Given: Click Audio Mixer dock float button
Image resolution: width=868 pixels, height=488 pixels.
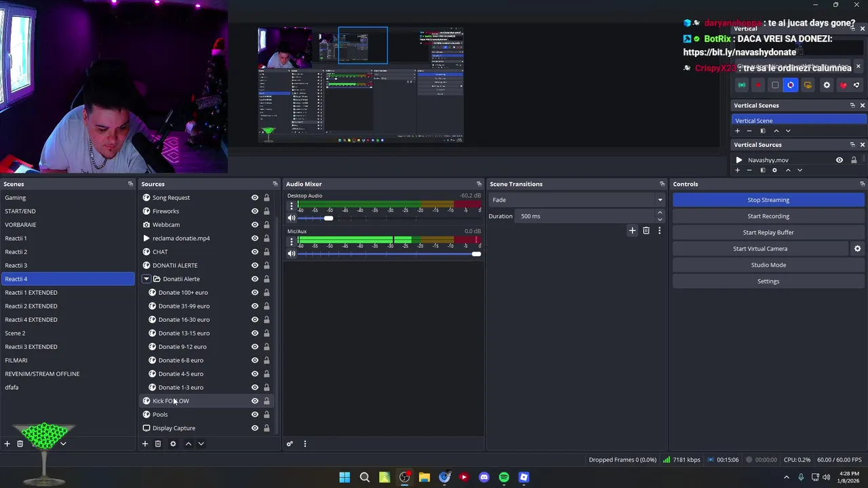Looking at the screenshot, I should [479, 184].
